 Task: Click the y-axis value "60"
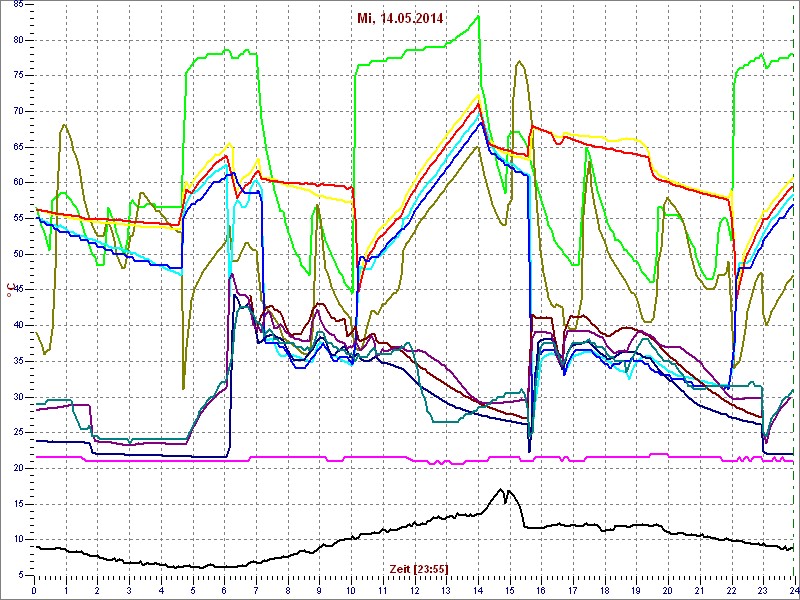click(x=19, y=183)
